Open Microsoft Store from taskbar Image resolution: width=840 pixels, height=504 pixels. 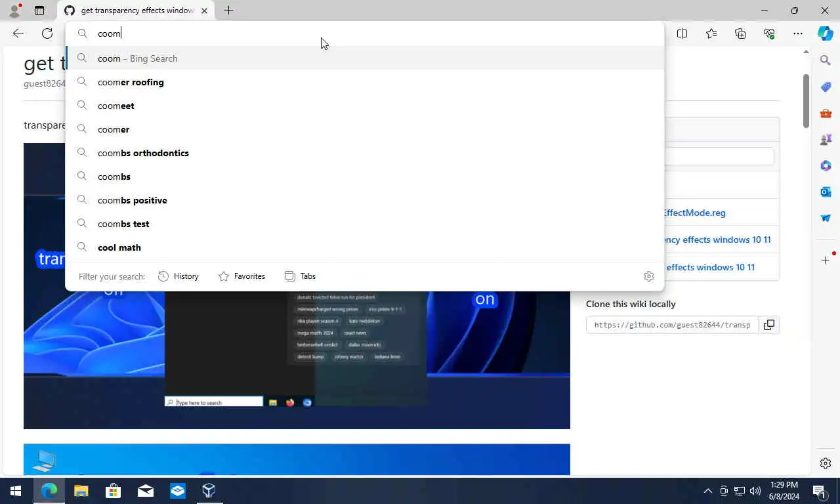(x=113, y=491)
